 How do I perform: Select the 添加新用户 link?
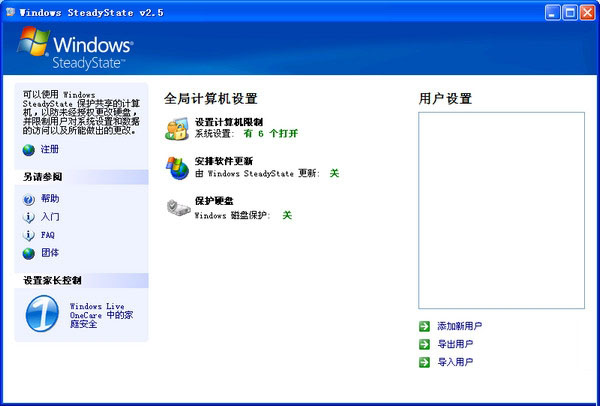pos(460,326)
